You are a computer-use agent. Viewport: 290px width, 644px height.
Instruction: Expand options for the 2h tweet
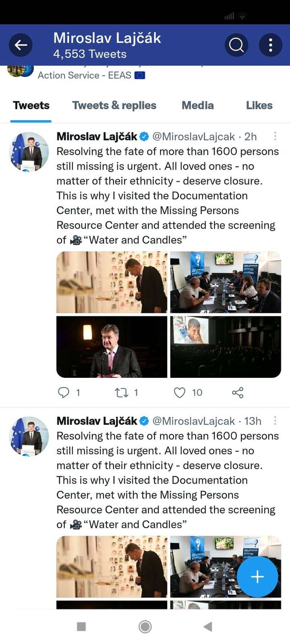tap(275, 136)
